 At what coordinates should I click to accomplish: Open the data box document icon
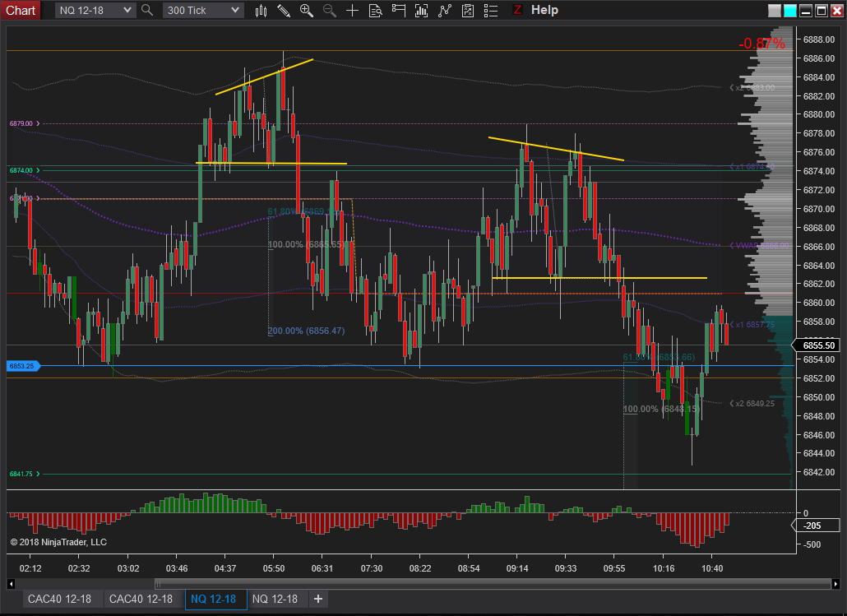[x=375, y=10]
